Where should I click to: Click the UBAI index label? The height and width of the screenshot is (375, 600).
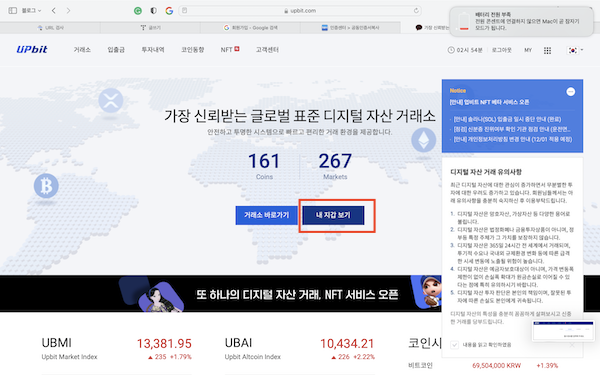(x=238, y=343)
